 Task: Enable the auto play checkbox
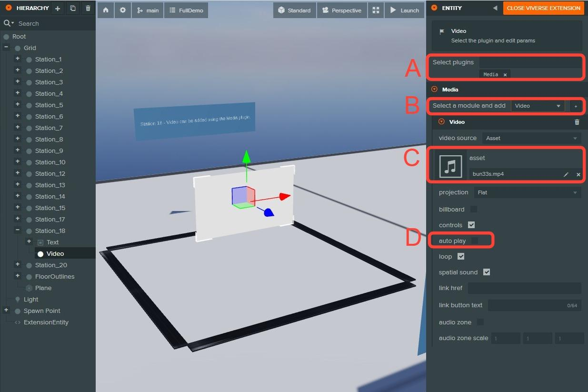[474, 241]
